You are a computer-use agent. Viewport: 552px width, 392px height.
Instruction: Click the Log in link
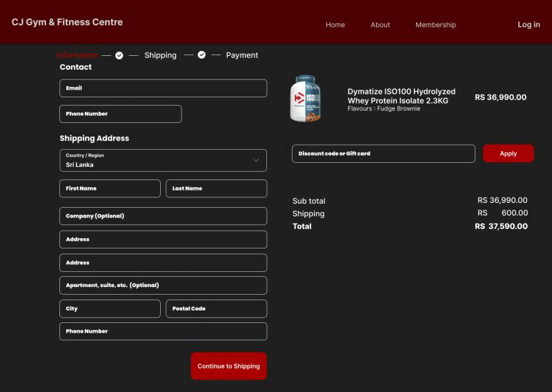pyautogui.click(x=529, y=24)
